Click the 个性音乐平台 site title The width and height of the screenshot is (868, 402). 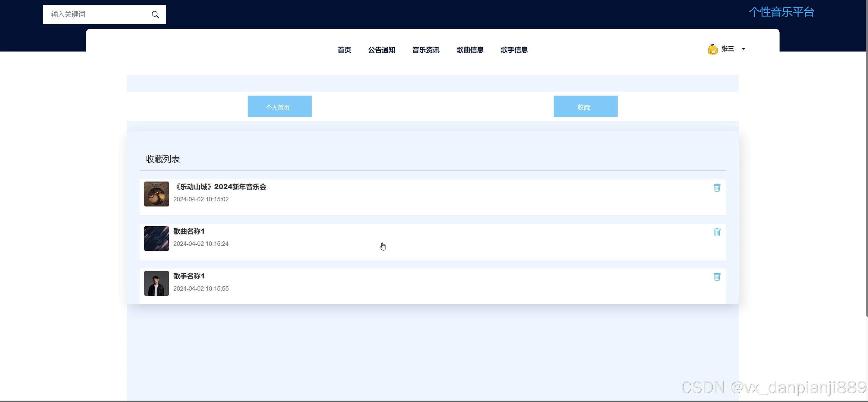(781, 12)
